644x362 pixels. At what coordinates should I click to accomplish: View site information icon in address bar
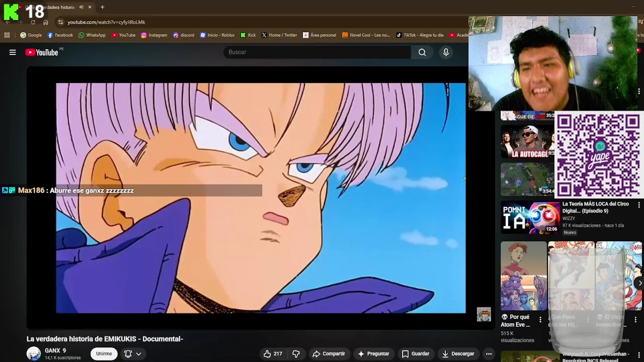click(x=60, y=22)
